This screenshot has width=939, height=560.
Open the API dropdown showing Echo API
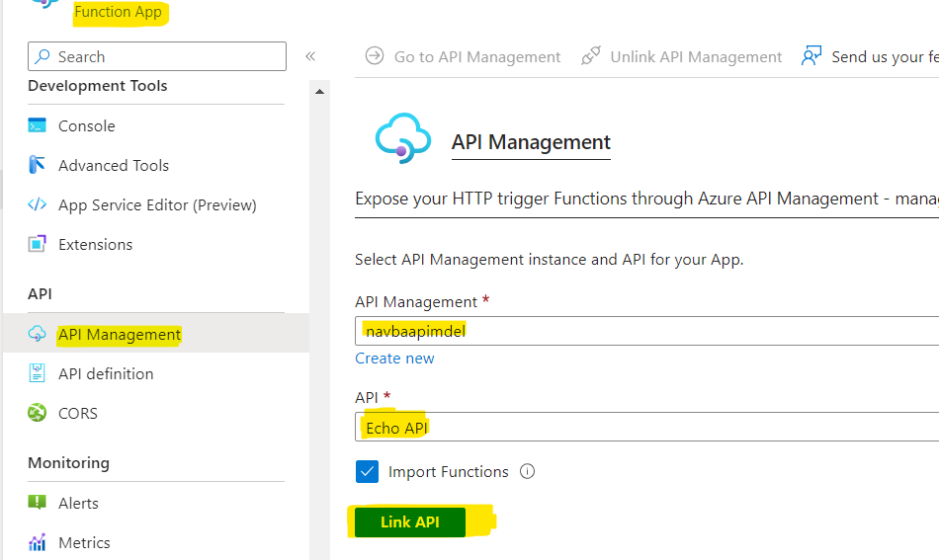(x=646, y=428)
